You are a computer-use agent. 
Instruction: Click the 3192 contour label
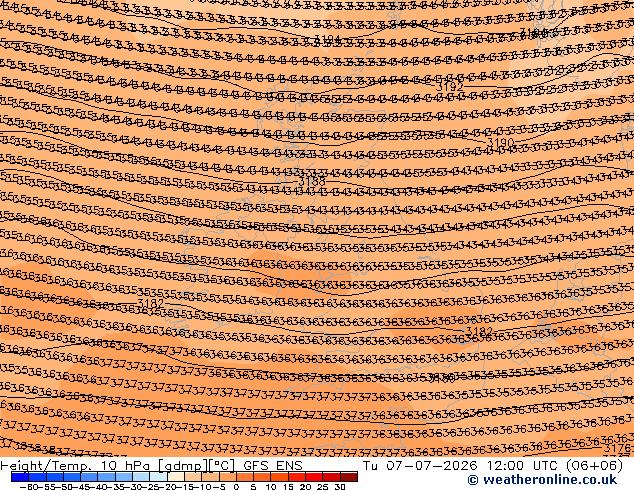[450, 86]
